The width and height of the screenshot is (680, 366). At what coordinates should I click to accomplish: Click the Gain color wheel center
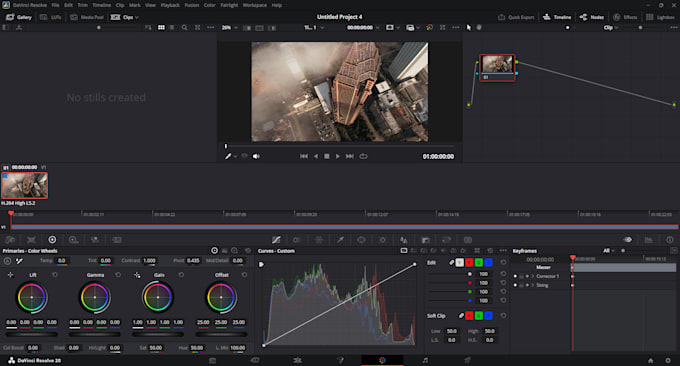(158, 297)
